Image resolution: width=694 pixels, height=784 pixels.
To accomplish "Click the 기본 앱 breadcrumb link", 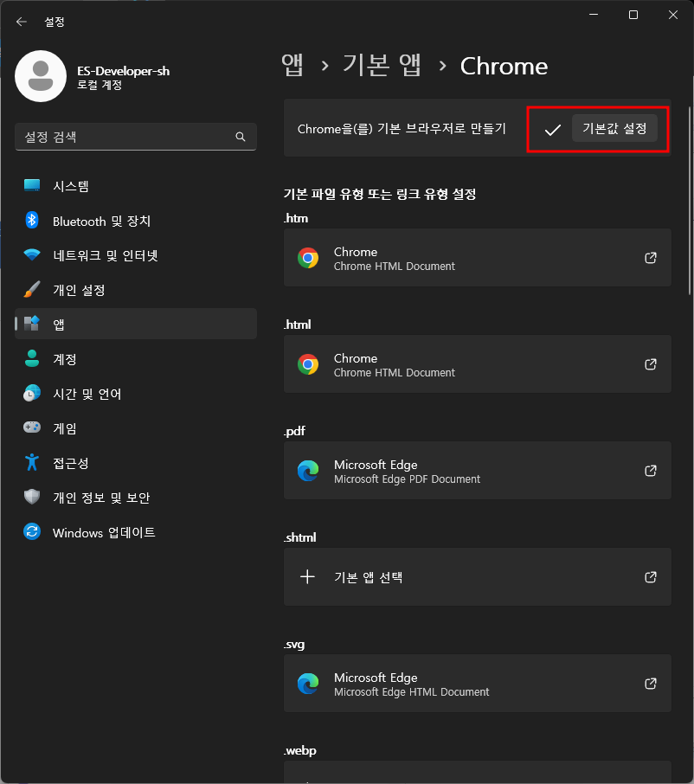I will 382,65.
